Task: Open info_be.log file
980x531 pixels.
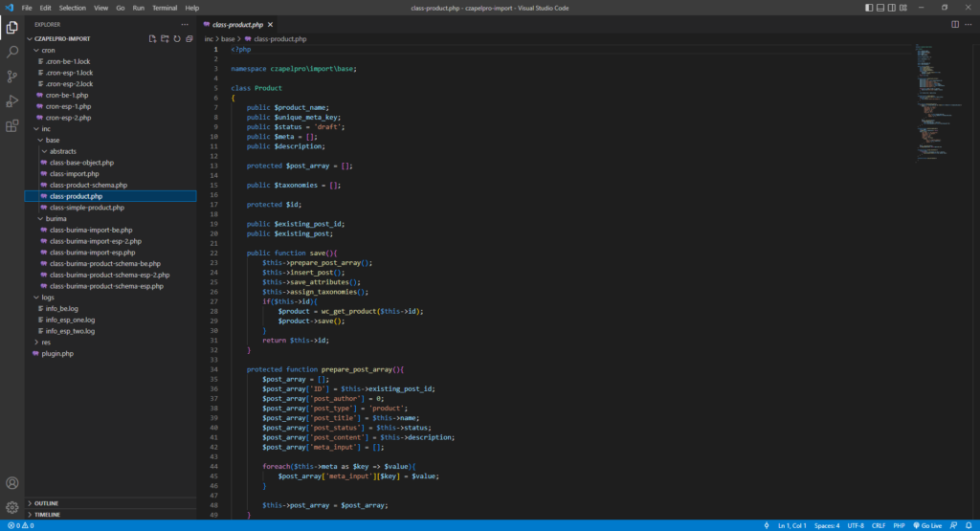Action: tap(61, 309)
